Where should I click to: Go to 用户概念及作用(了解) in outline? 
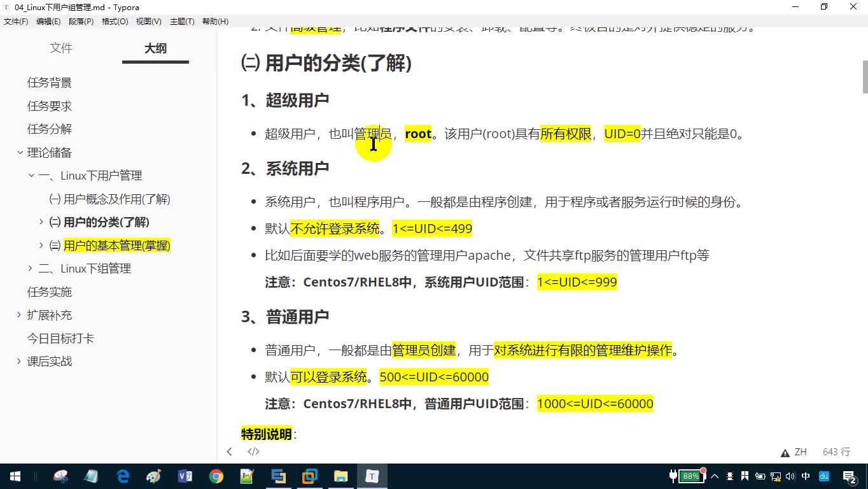click(109, 199)
